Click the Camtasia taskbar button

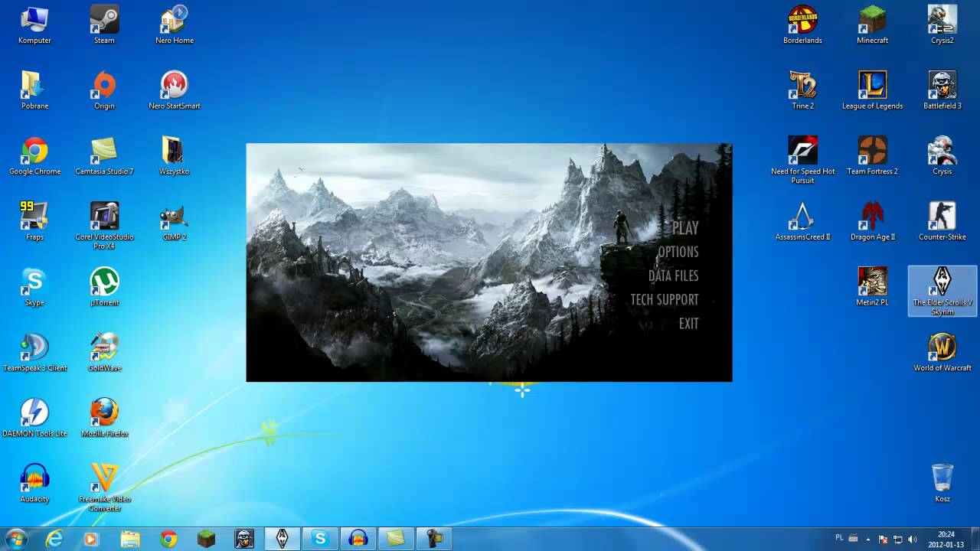click(396, 539)
